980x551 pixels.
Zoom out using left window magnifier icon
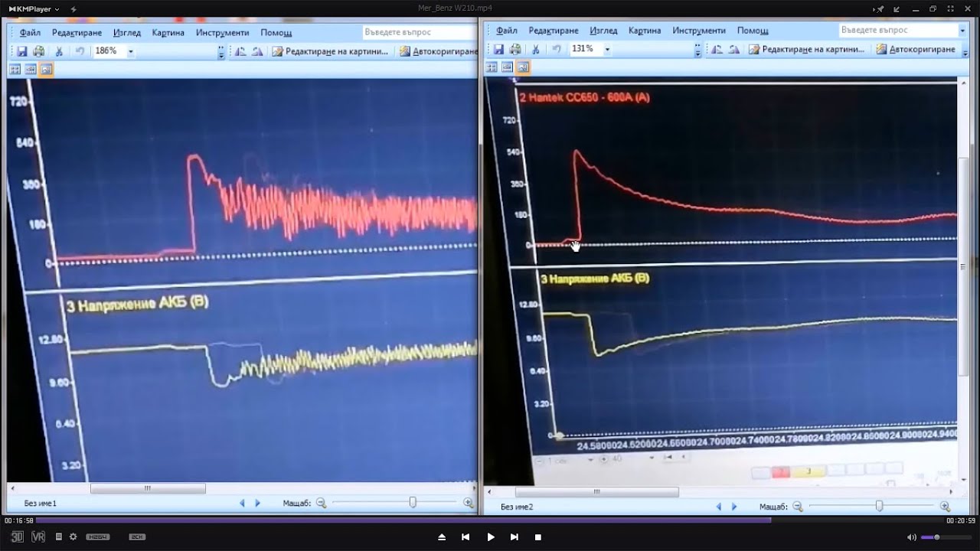click(x=322, y=503)
